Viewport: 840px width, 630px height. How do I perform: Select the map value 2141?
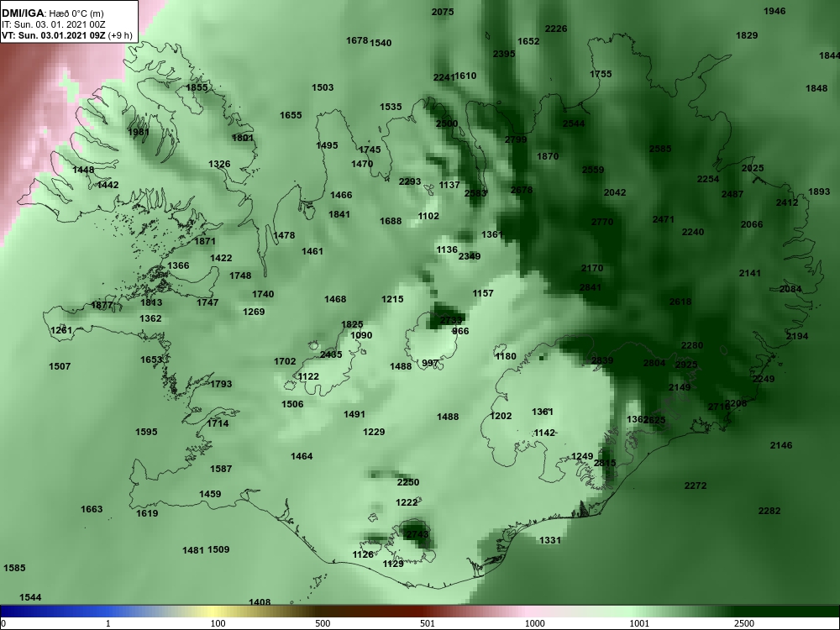[750, 273]
